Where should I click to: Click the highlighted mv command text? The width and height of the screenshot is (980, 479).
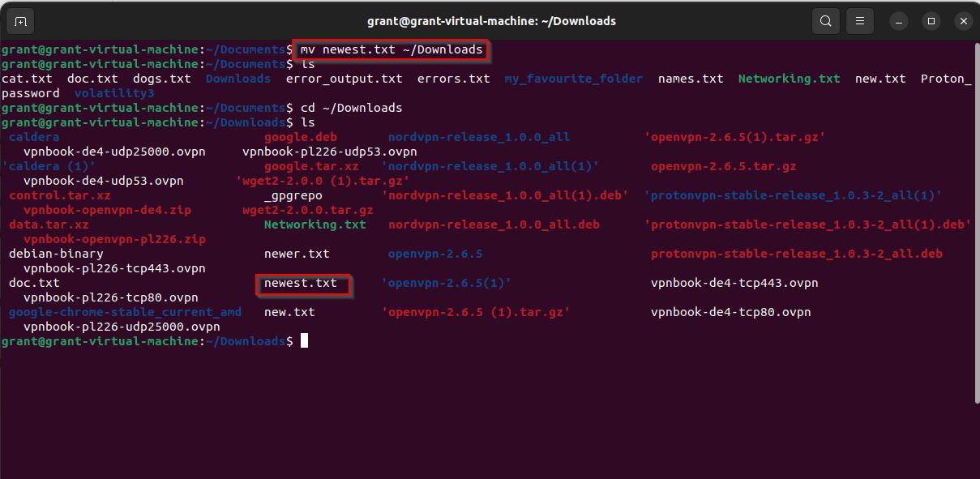389,49
